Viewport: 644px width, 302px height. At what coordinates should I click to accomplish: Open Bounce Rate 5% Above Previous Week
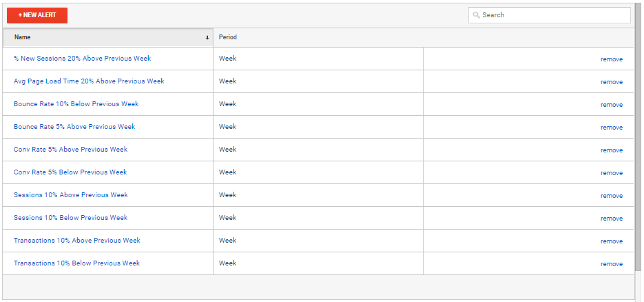74,127
